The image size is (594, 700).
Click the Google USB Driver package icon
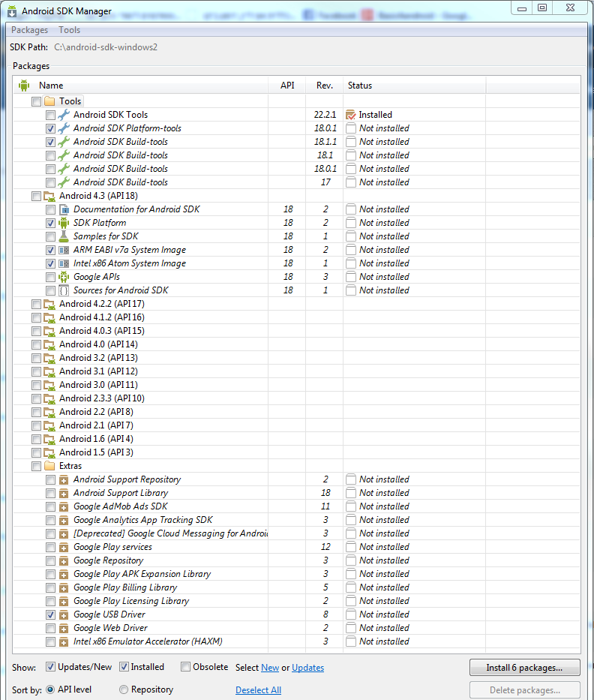click(x=64, y=614)
